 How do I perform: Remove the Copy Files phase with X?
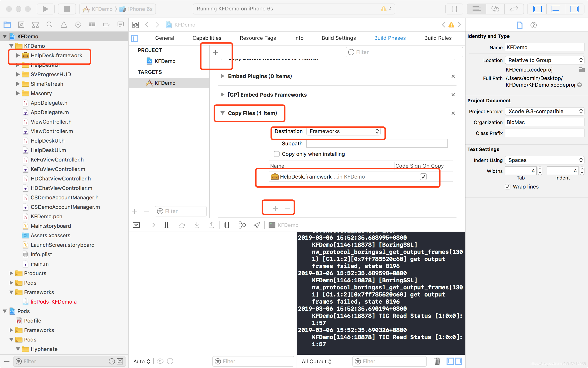(x=453, y=113)
